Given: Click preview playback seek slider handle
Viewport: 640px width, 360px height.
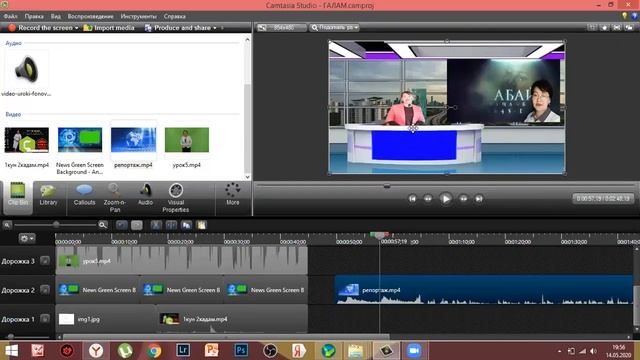Looking at the screenshot, I should pyautogui.click(x=387, y=186).
